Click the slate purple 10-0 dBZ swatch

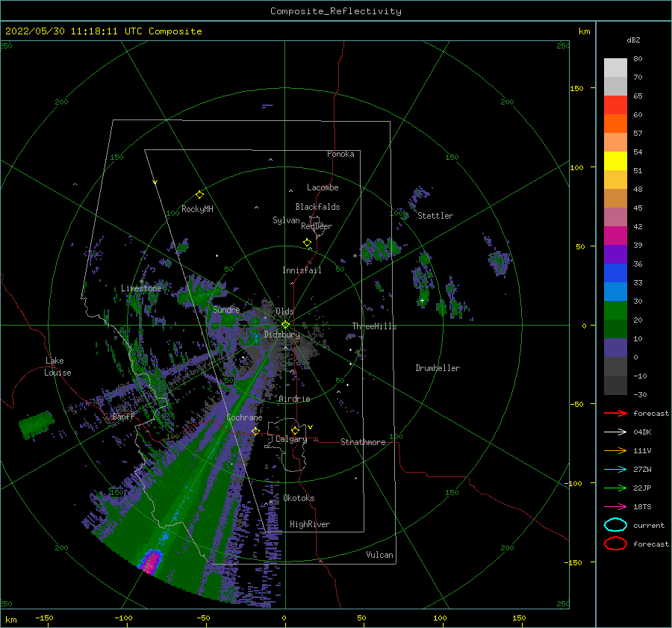click(615, 348)
